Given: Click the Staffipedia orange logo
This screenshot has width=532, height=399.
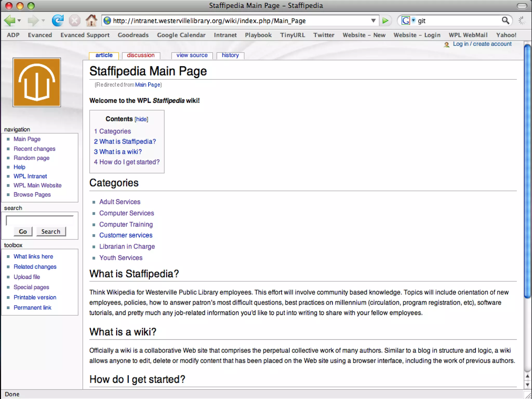Looking at the screenshot, I should point(37,82).
